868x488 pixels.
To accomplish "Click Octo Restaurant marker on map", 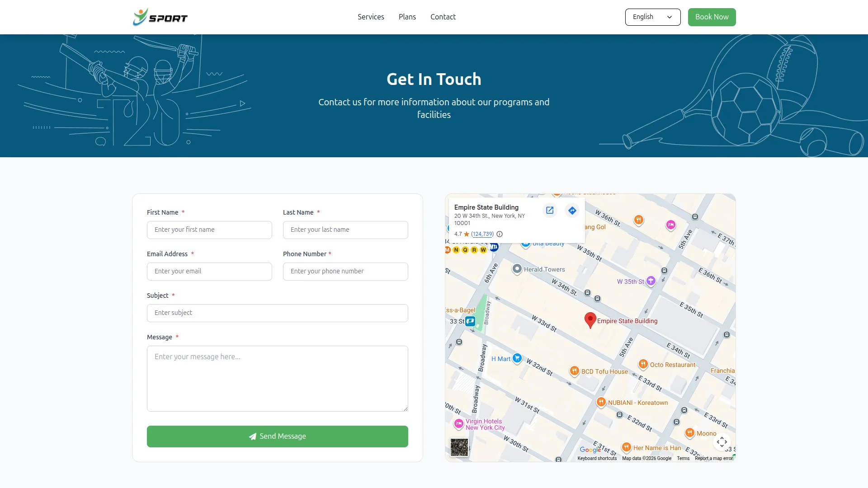I will coord(643,364).
